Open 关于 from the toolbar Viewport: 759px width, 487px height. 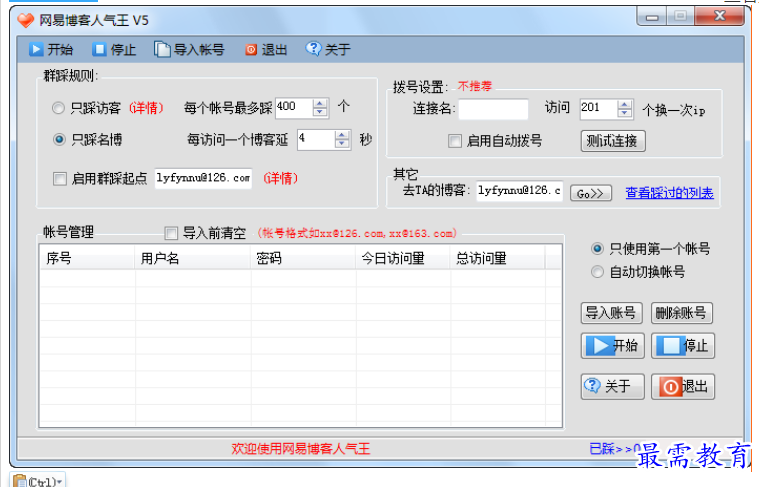(x=328, y=49)
